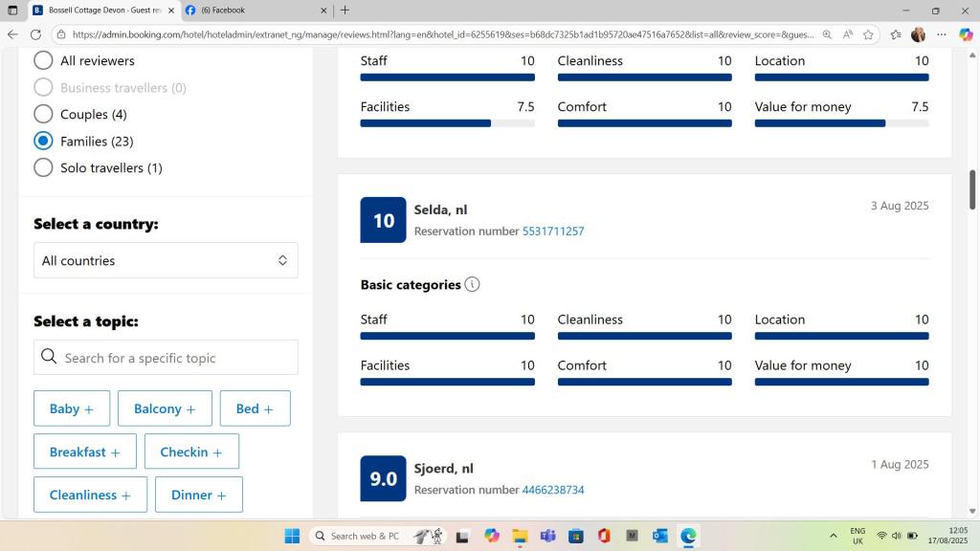Image resolution: width=980 pixels, height=551 pixels.
Task: Refresh the current page
Action: click(x=35, y=34)
